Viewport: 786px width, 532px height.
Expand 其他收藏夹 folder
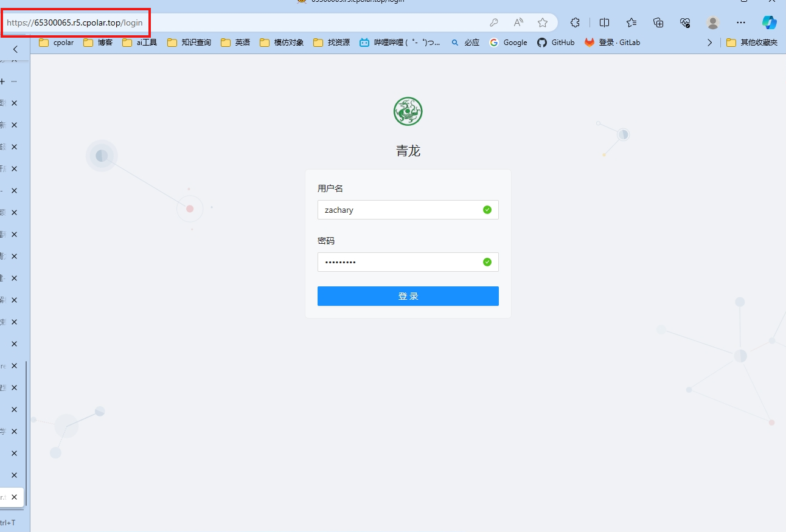click(x=752, y=43)
